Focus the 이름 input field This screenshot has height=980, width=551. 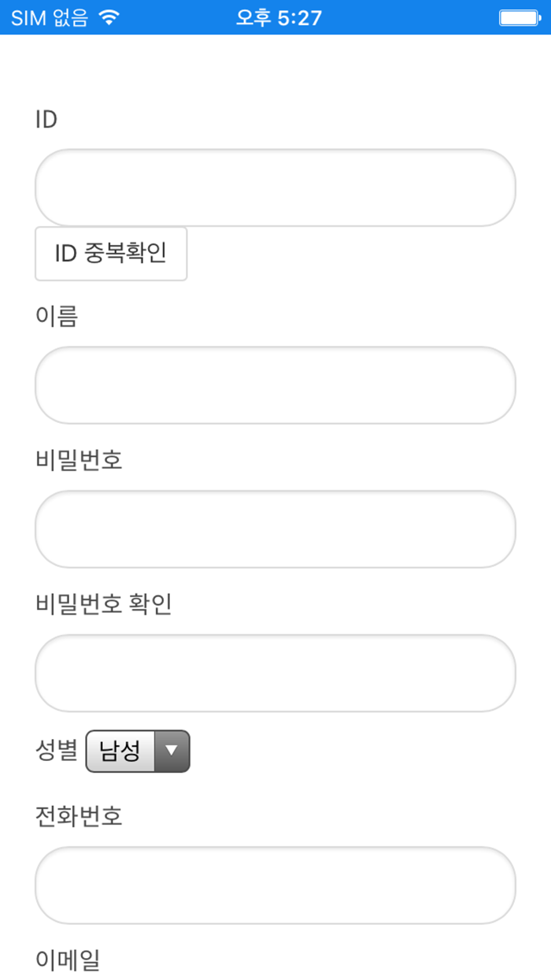pyautogui.click(x=275, y=385)
